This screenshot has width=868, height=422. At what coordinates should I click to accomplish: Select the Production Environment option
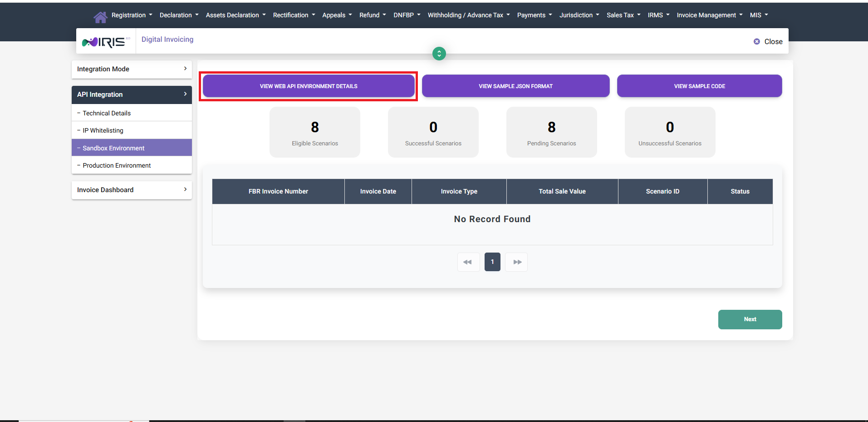(117, 165)
